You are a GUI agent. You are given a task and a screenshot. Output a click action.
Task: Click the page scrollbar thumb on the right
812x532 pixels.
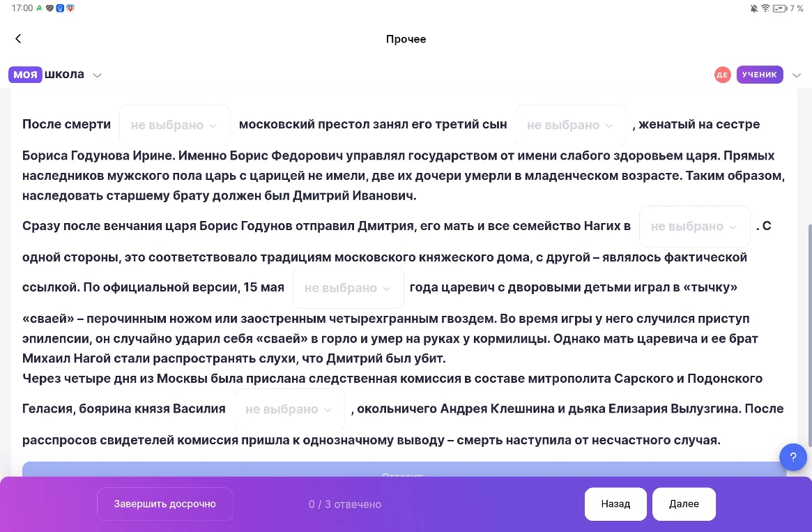coord(809,334)
